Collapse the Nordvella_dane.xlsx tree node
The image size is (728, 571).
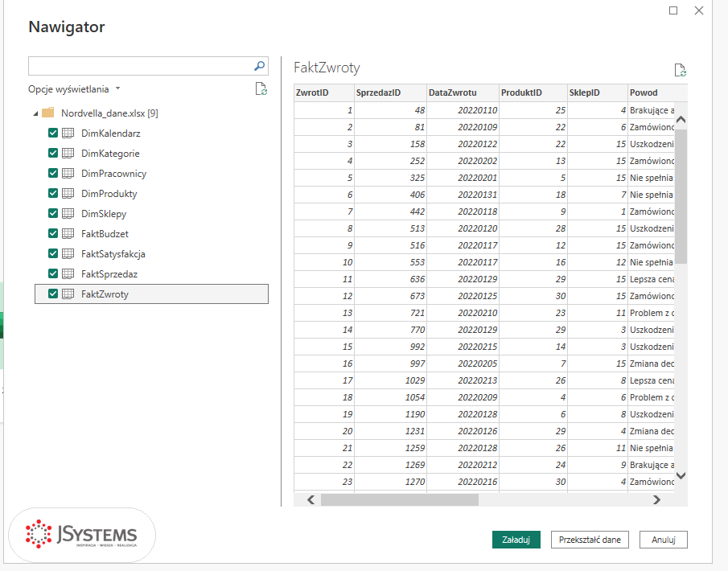(x=35, y=113)
